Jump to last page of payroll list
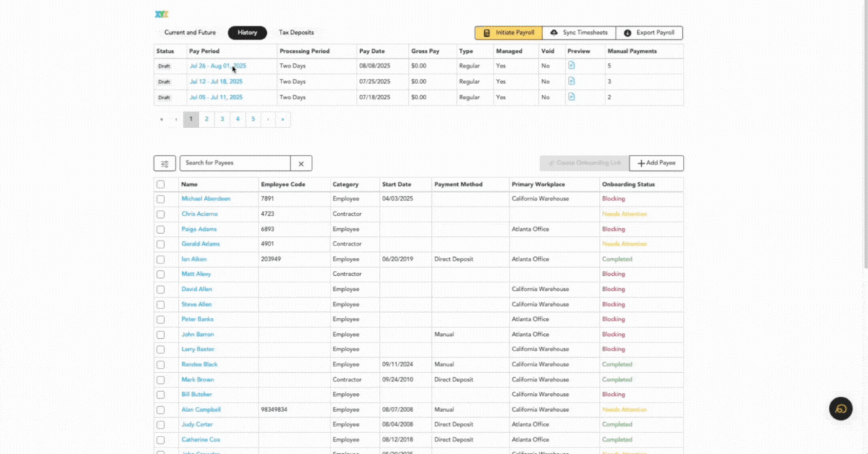 click(282, 119)
